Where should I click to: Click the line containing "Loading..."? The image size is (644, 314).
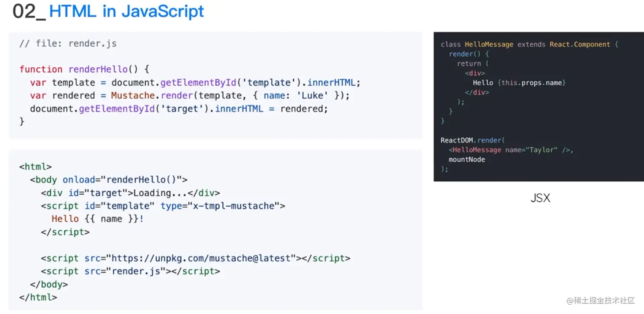pos(130,193)
